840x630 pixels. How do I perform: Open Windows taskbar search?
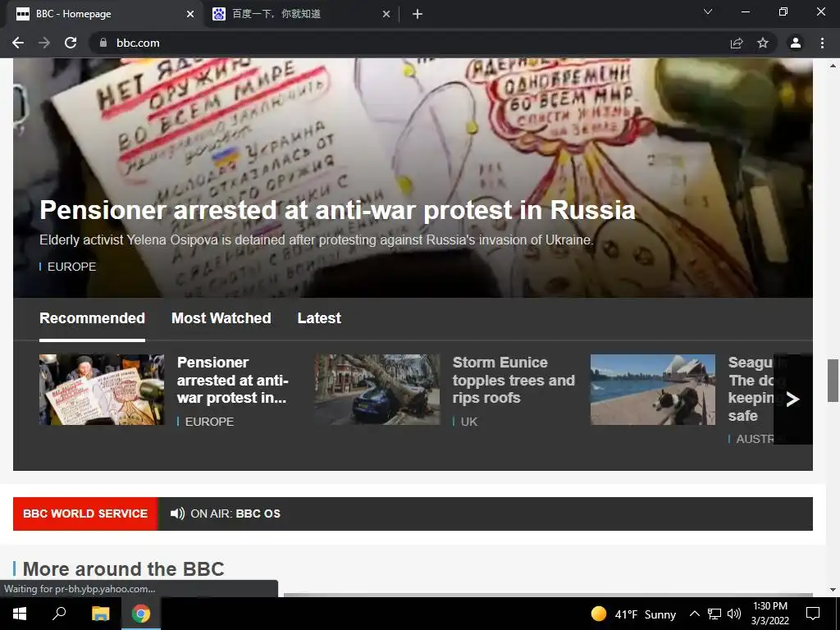coord(59,614)
